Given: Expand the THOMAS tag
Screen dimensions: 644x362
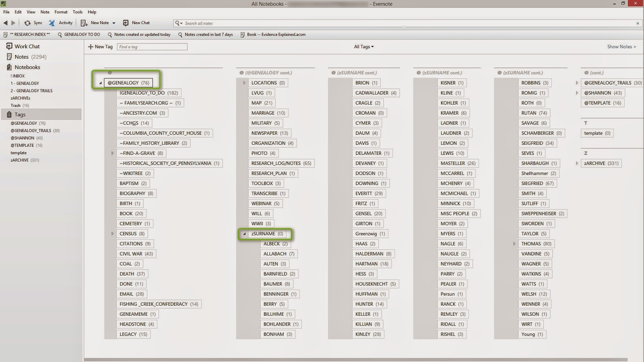Looking at the screenshot, I should point(514,244).
